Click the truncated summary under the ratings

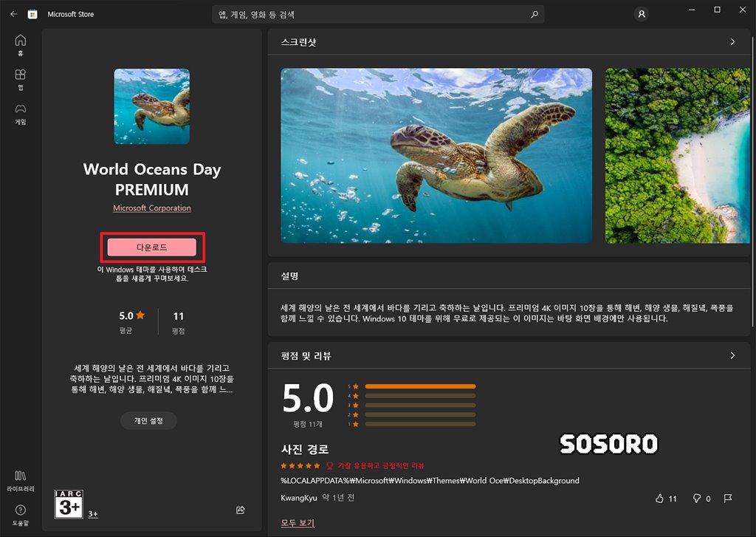(x=152, y=379)
